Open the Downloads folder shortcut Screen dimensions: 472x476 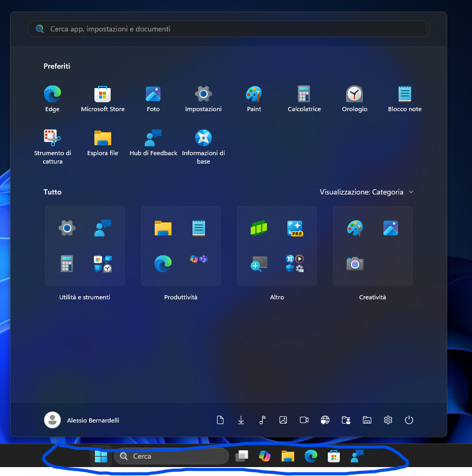241,420
